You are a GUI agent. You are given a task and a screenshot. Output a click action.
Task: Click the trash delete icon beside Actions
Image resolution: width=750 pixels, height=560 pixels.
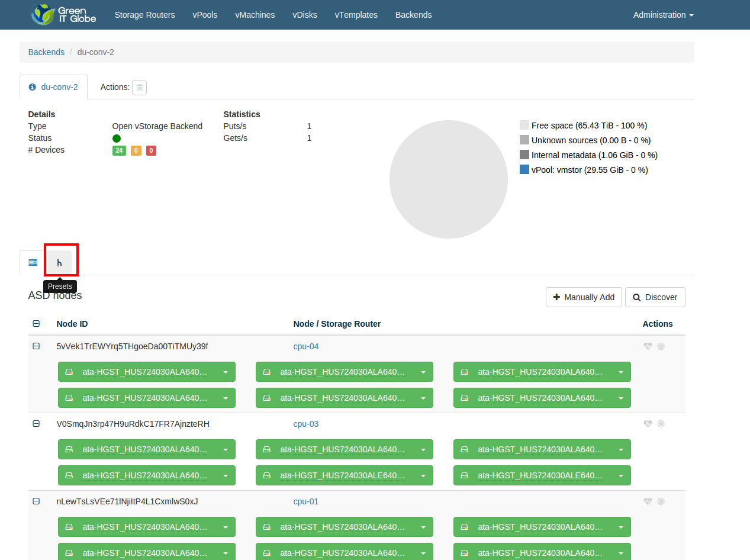click(x=139, y=88)
